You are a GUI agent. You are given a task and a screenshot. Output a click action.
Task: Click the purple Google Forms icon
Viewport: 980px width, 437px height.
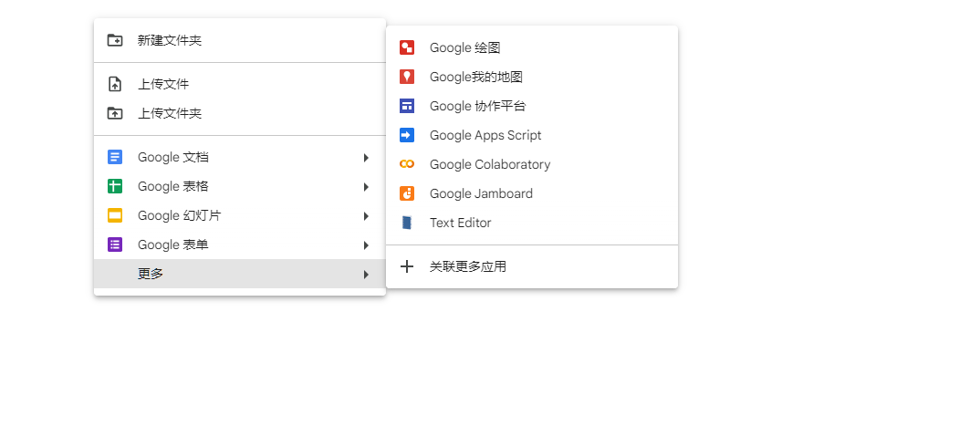click(x=115, y=245)
